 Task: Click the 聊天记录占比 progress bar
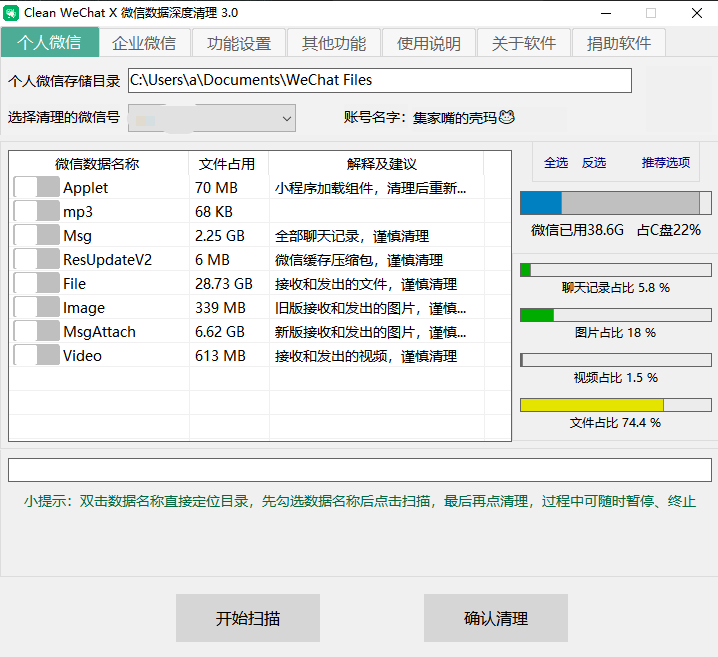coord(615,270)
